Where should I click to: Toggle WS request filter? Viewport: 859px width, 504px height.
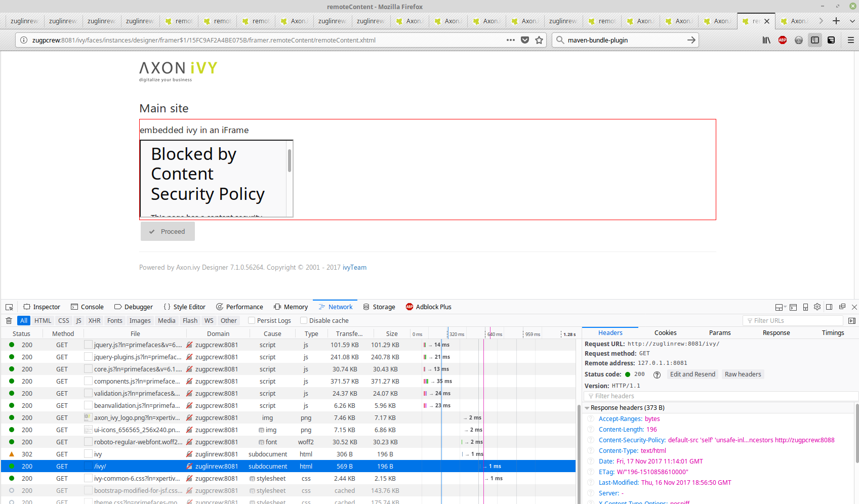tap(209, 321)
